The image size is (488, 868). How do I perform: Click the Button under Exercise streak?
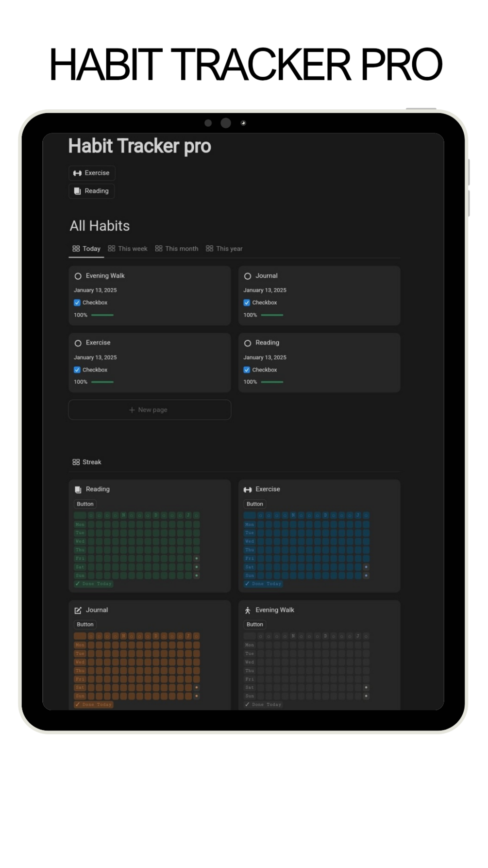coord(255,504)
